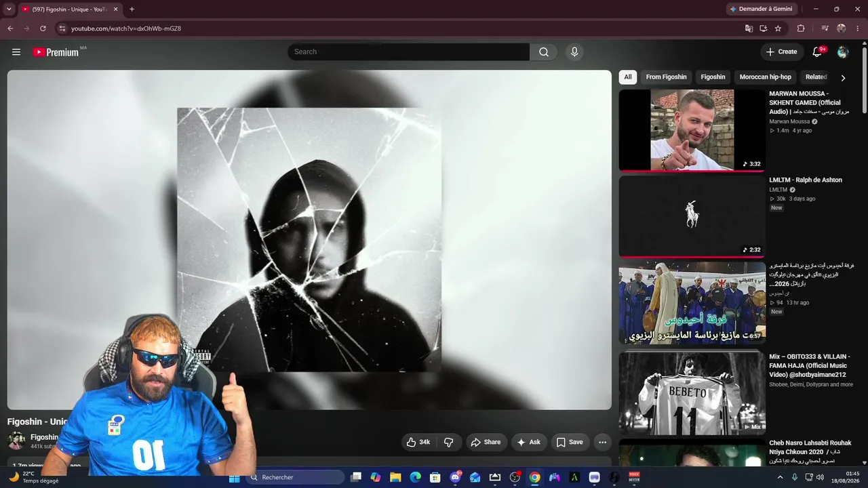Go to YouTube Premium home logo
The image size is (868, 488).
point(56,52)
